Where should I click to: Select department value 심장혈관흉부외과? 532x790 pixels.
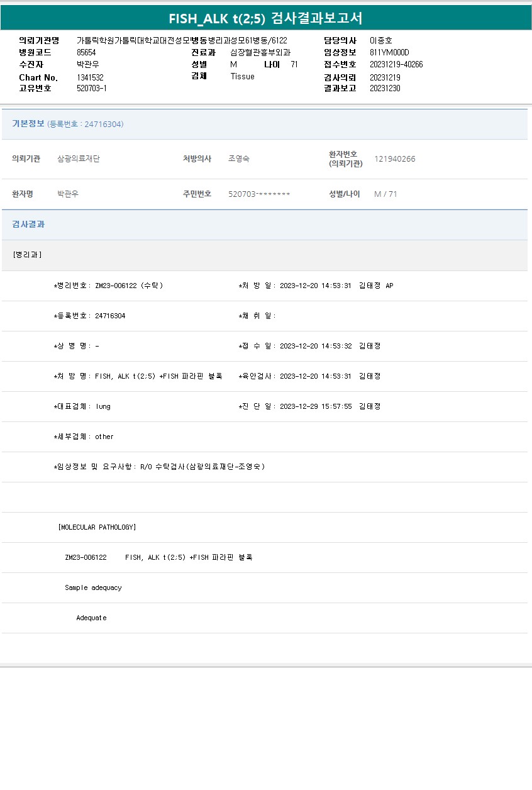(x=260, y=53)
